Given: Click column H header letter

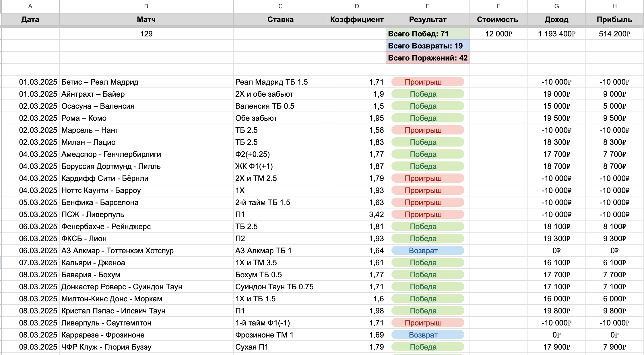Looking at the screenshot, I should click(614, 6).
